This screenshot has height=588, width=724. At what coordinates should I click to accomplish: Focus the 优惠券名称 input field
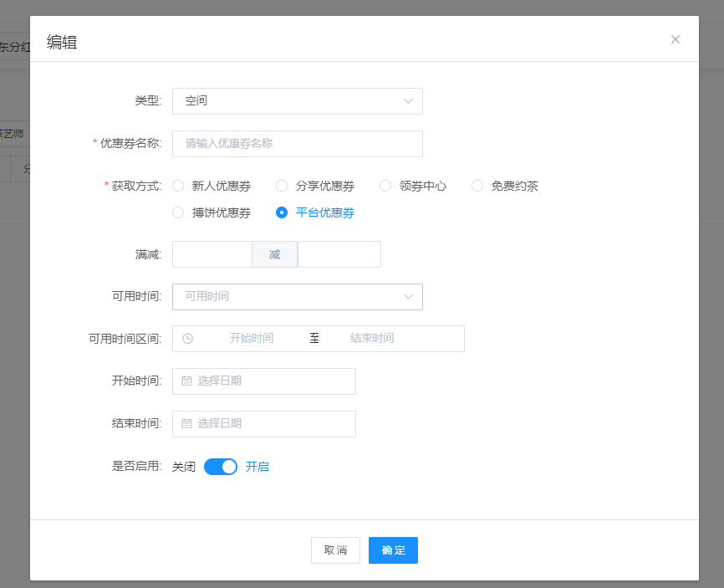tap(297, 144)
